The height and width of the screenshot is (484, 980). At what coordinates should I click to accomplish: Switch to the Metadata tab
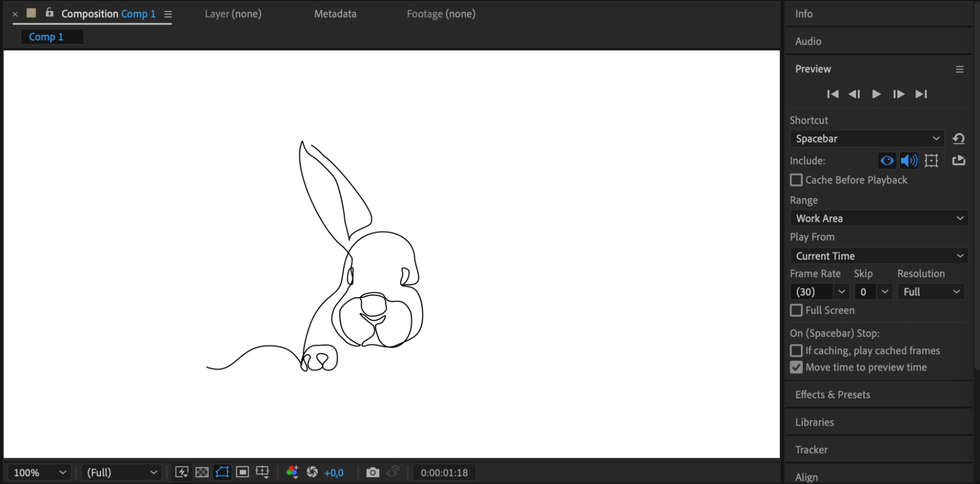click(x=335, y=14)
